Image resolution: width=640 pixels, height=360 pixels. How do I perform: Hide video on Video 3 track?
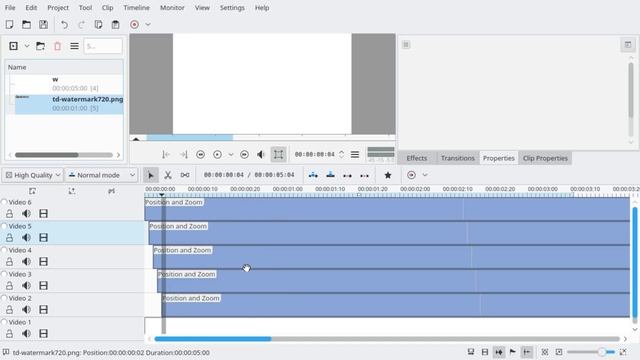pos(43,286)
